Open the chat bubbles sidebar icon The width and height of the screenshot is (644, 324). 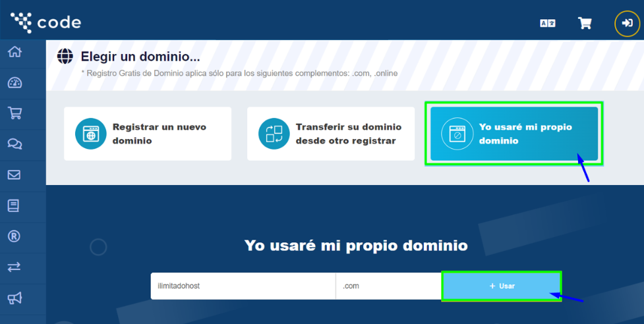point(15,144)
